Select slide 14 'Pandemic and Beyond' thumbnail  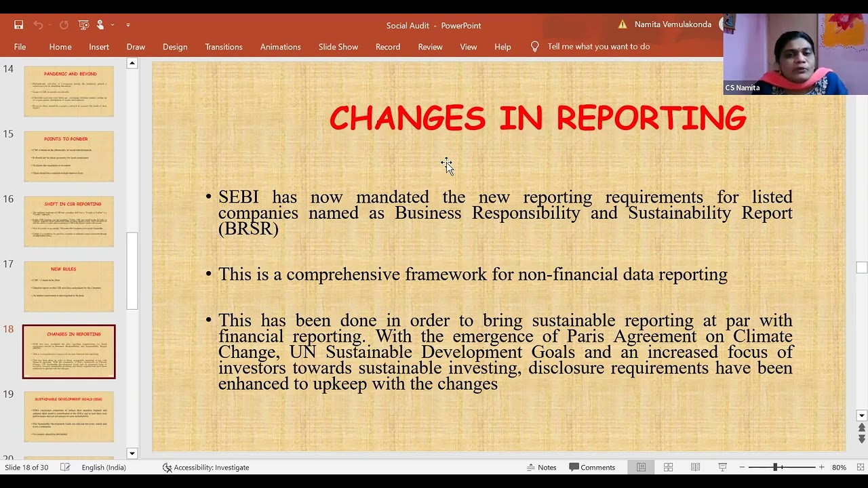coord(69,91)
